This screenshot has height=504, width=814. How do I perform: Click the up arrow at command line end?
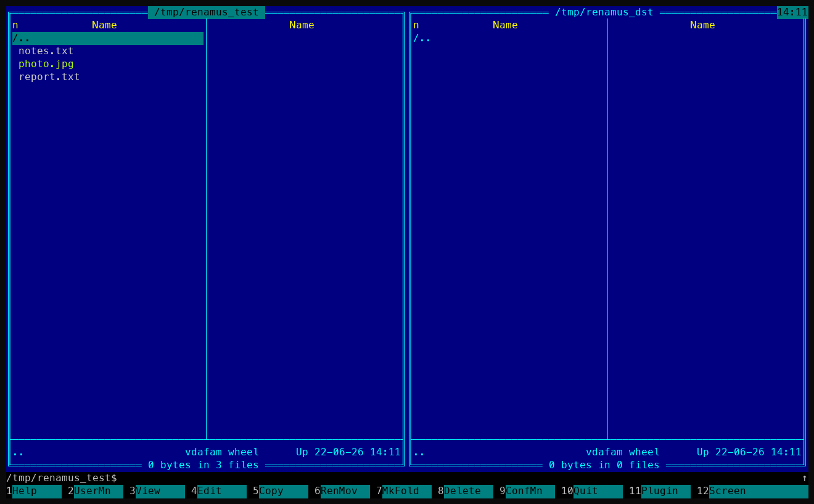805,478
